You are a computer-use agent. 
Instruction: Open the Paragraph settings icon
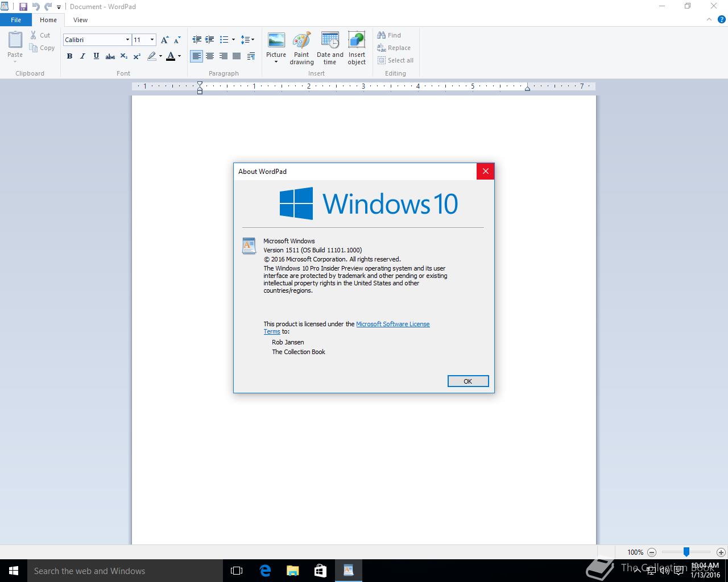[251, 56]
